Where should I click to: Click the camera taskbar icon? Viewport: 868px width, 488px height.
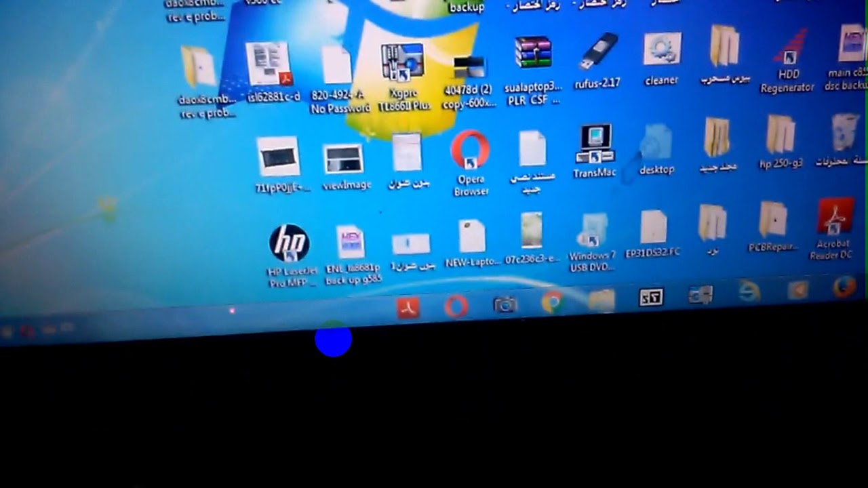point(505,304)
